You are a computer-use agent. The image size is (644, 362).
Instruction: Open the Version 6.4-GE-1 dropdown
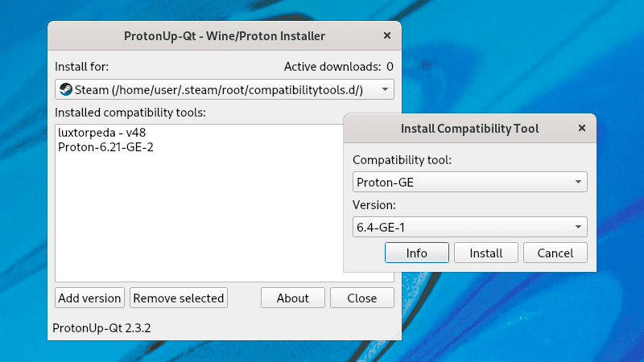click(x=470, y=227)
